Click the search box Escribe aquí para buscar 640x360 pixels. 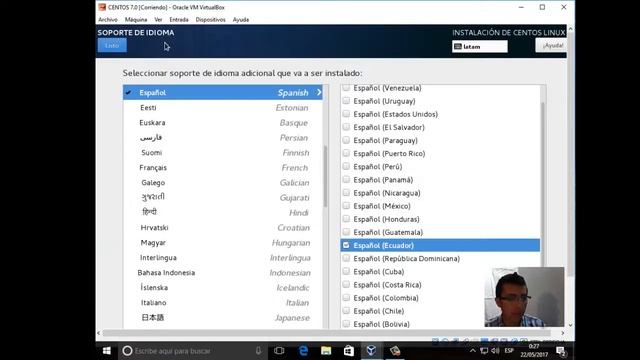pyautogui.click(x=193, y=351)
